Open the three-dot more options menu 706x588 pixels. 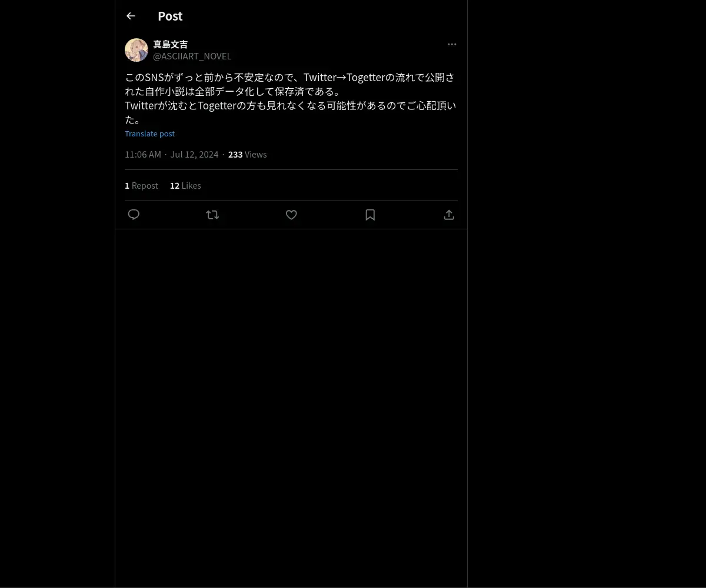click(x=452, y=44)
